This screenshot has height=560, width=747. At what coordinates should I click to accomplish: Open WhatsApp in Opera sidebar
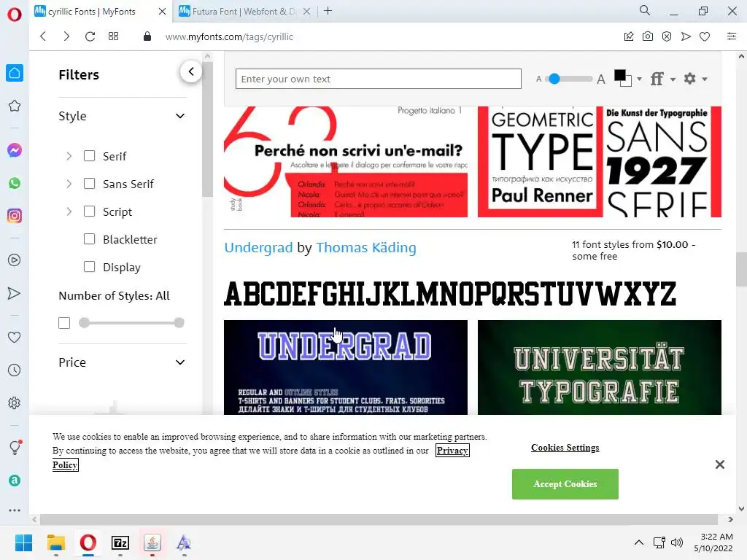[15, 183]
